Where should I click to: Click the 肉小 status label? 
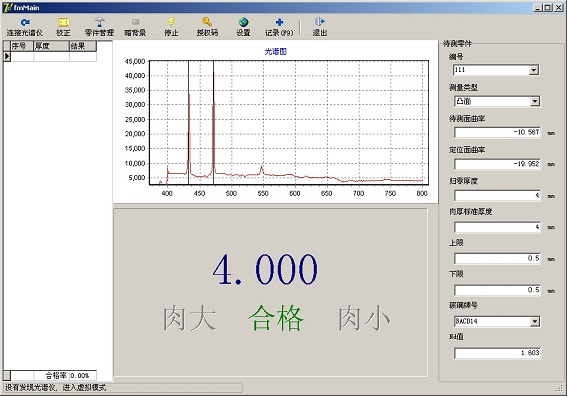(364, 318)
